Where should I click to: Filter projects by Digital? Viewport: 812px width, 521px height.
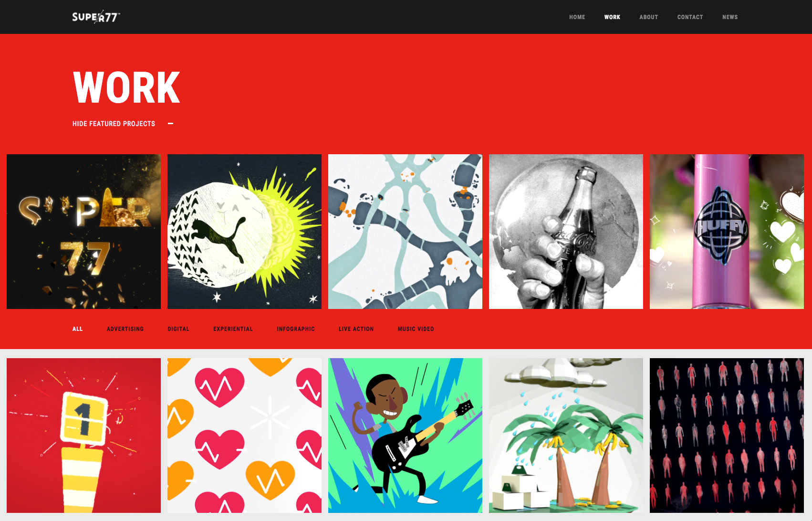point(178,329)
